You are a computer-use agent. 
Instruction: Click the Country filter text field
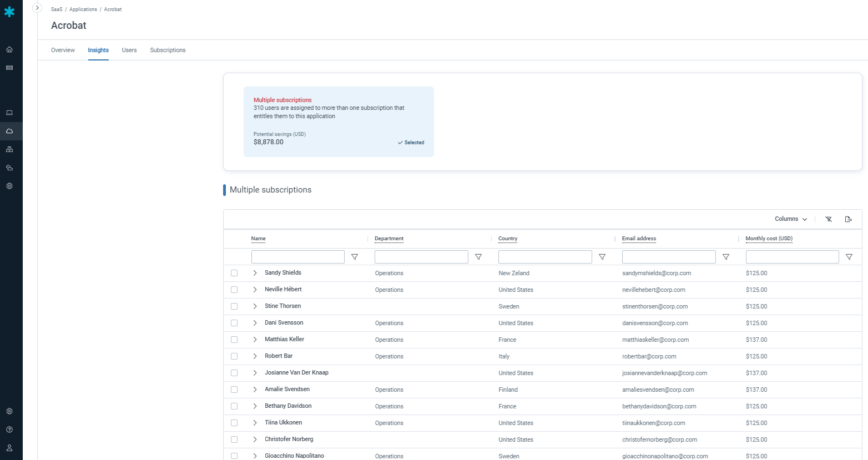544,257
